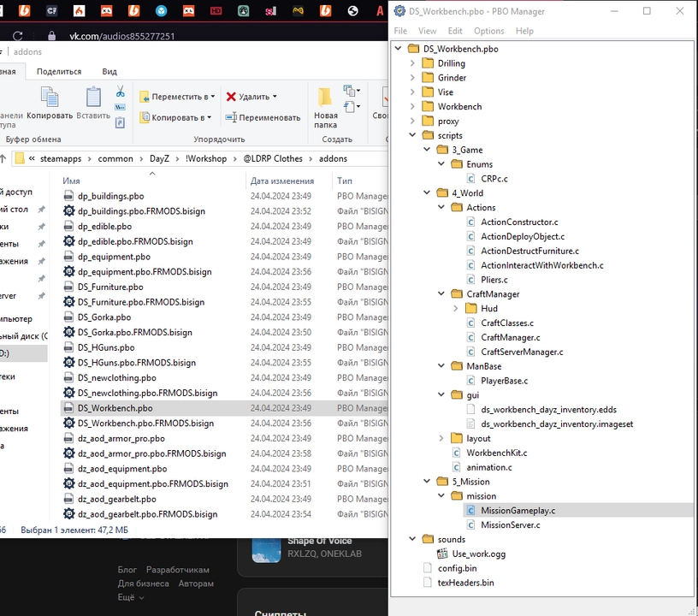Image resolution: width=698 pixels, height=616 pixels.
Task: Expand the Hud folder under CraftManager
Action: (x=455, y=309)
